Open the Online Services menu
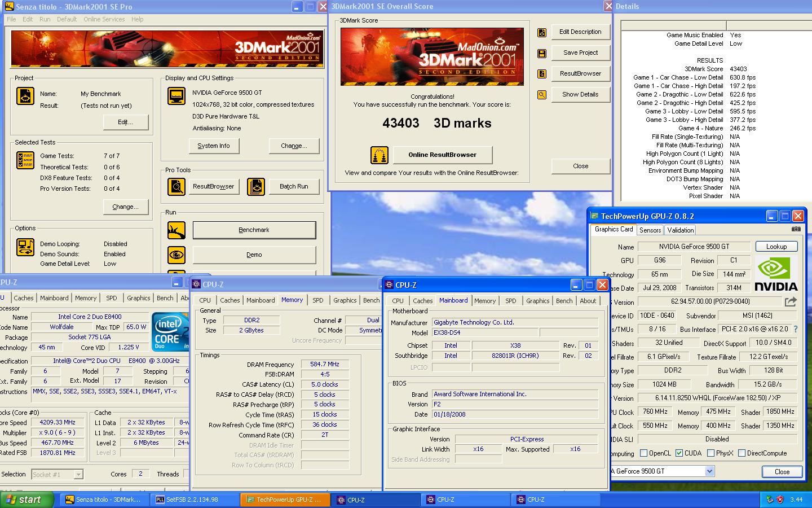 (x=104, y=19)
